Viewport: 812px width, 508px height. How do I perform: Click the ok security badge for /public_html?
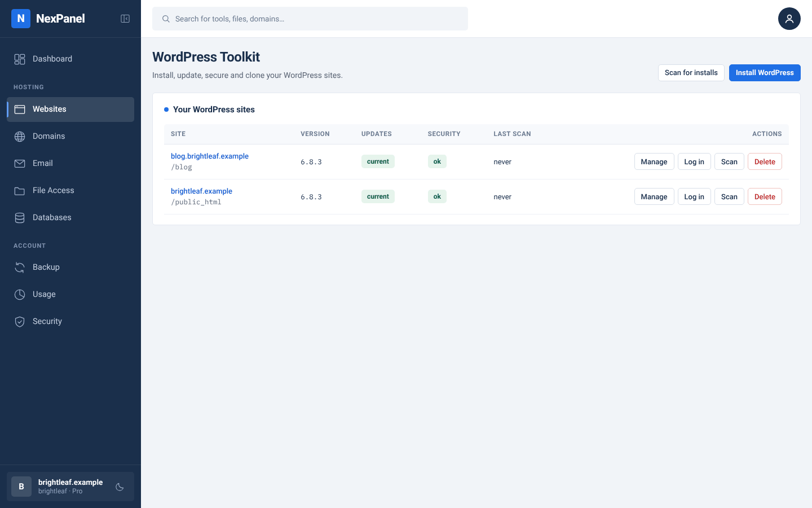(437, 196)
